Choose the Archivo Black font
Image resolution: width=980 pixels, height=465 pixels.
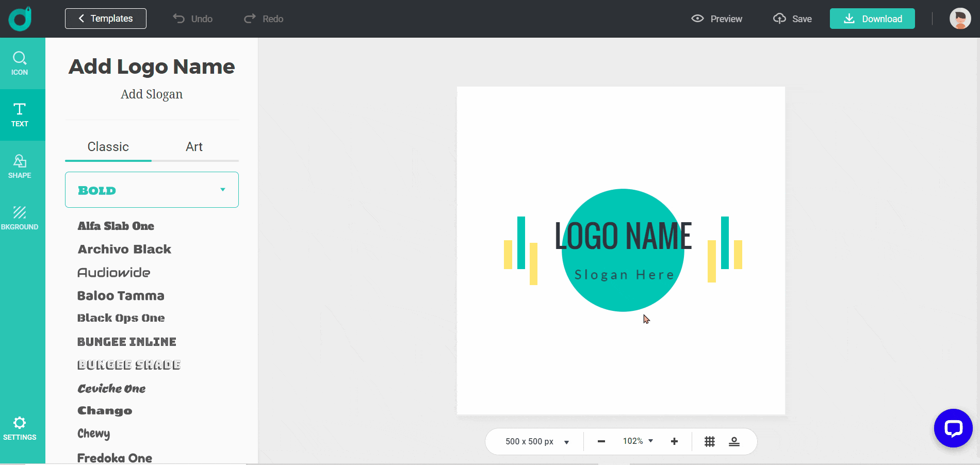pyautogui.click(x=124, y=249)
